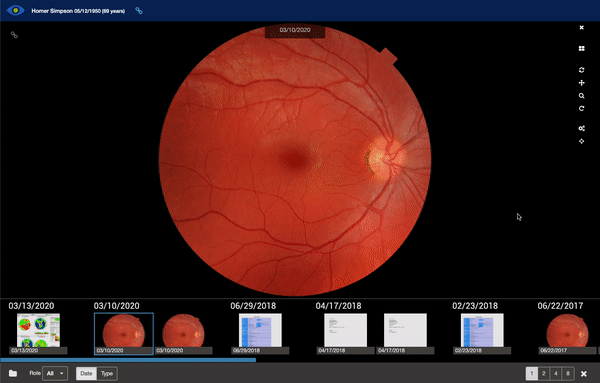The height and width of the screenshot is (383, 600).
Task: Click the chain link icon above image
Action: 14,35
